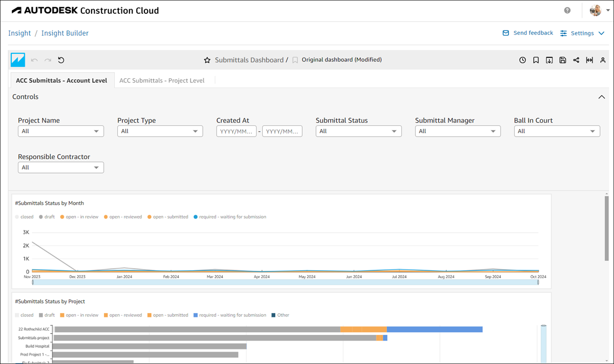
Task: Toggle draft series in the Status by Month legend
Action: pyautogui.click(x=47, y=217)
